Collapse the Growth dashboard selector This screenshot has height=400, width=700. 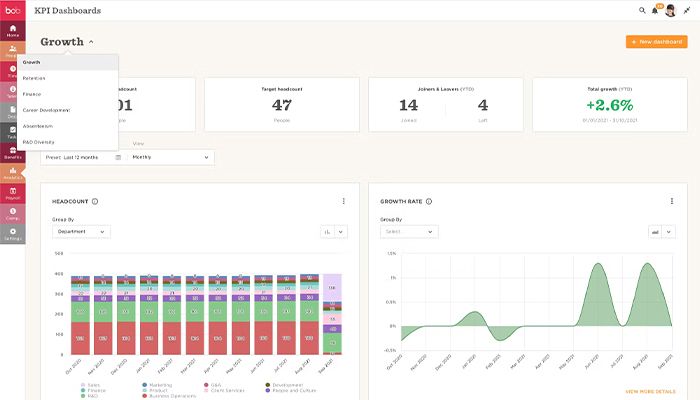(x=91, y=42)
